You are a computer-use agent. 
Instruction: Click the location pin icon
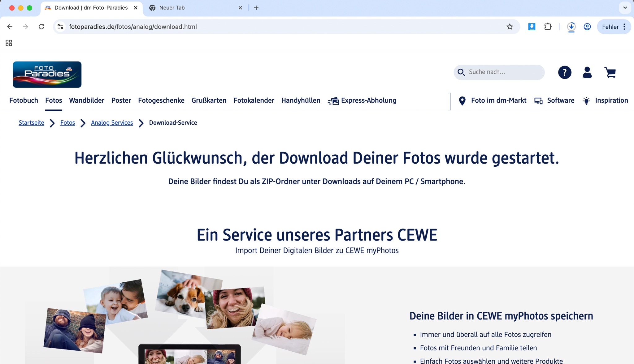coord(462,101)
